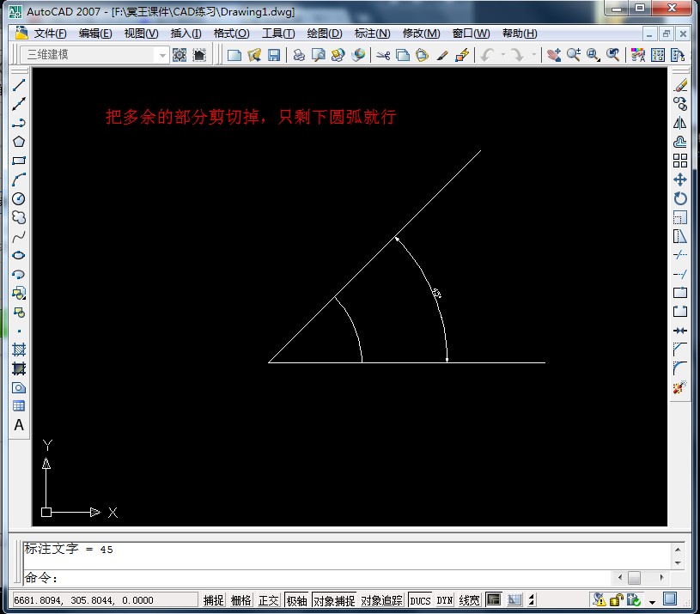Screen dimensions: 700x614
Task: Toggle 正交 ortho mode
Action: coord(268,600)
